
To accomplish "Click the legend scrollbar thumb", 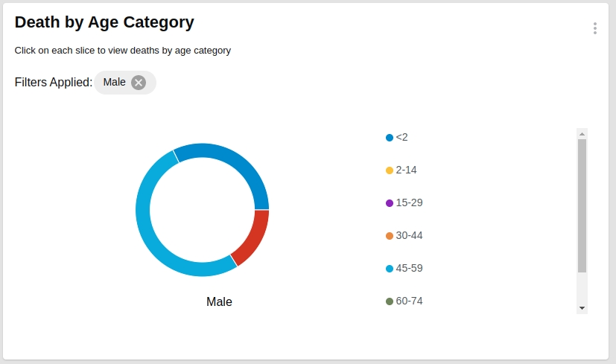I will (582, 205).
